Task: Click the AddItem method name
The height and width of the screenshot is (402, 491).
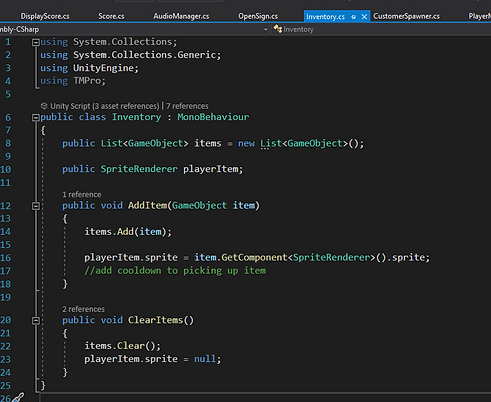Action: click(x=147, y=205)
